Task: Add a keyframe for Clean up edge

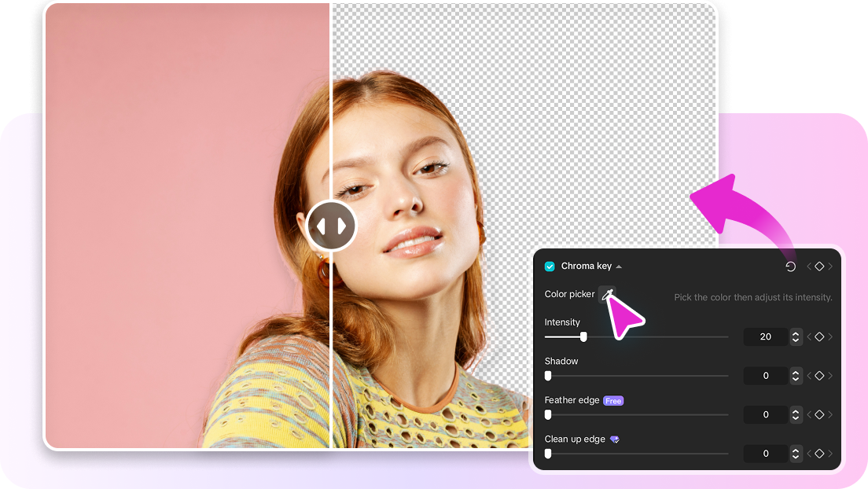Action: [819, 453]
